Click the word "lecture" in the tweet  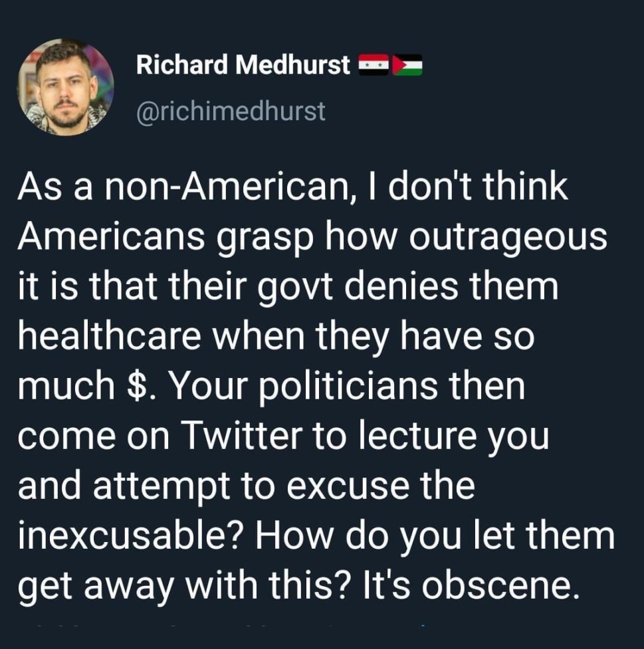coord(406,436)
